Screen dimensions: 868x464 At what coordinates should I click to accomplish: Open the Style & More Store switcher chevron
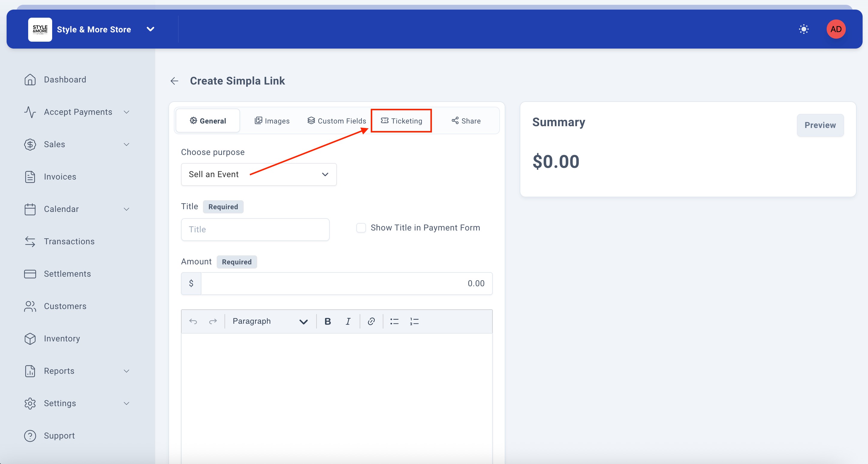click(x=150, y=29)
